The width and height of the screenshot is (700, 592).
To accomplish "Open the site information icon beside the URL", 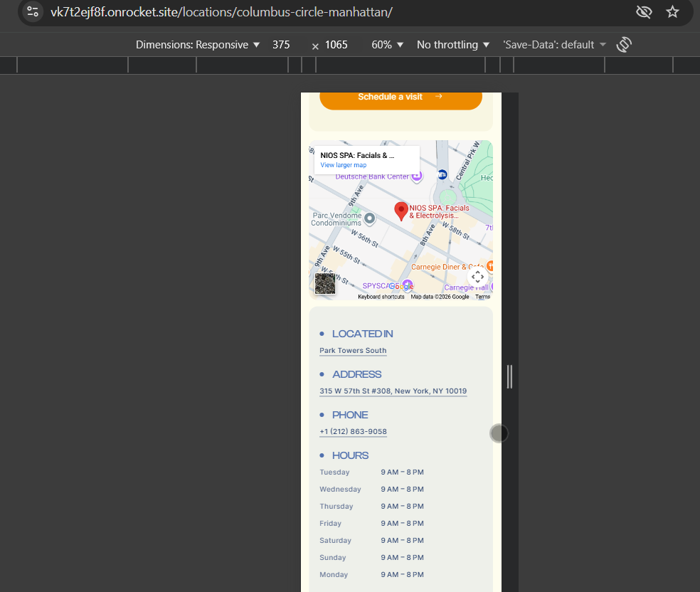I will (33, 11).
